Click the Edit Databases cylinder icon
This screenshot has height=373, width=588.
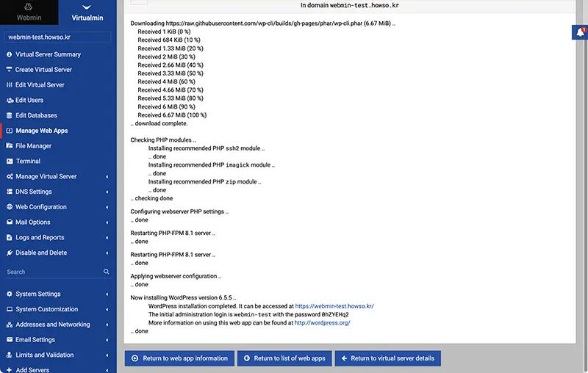10,115
